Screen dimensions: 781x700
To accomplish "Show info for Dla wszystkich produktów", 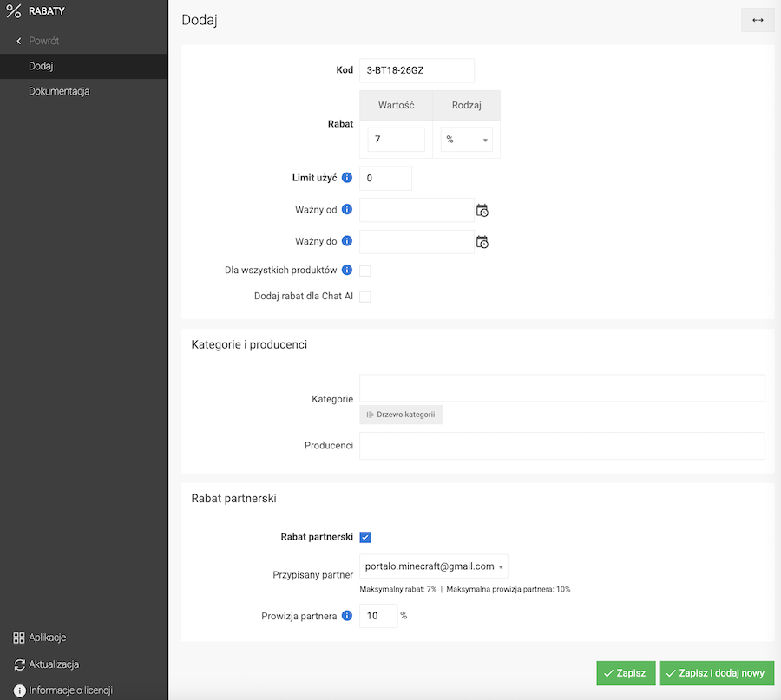I will 347,270.
